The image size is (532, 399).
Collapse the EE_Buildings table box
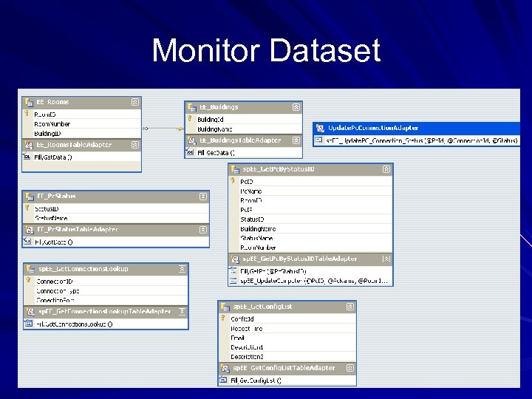[296, 107]
